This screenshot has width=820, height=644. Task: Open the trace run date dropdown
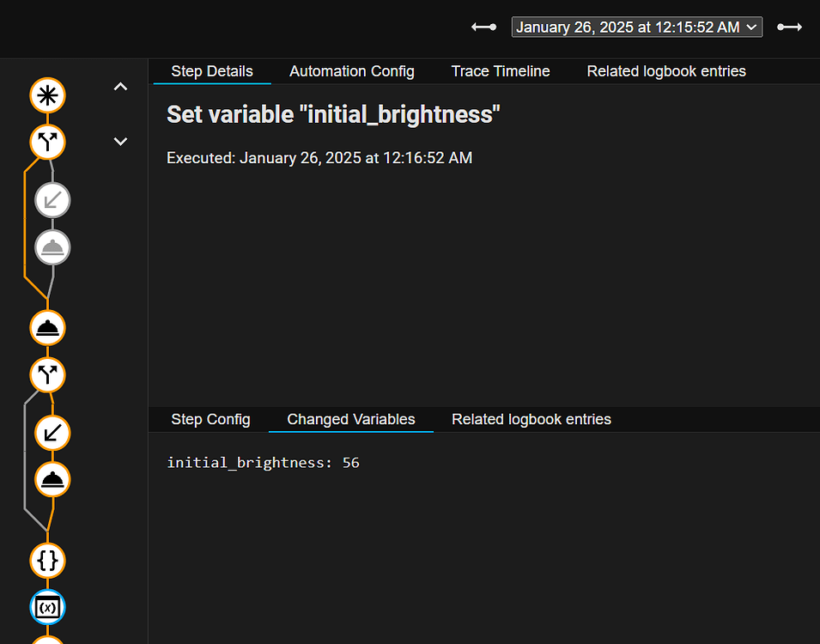636,27
